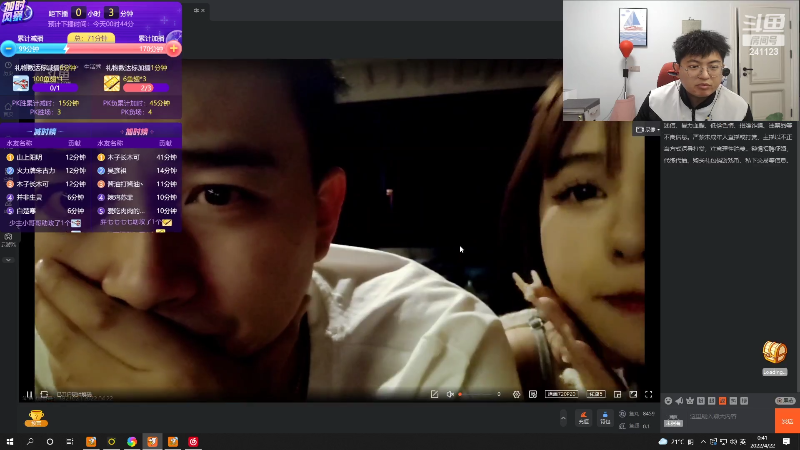This screenshot has height=450, width=800.
Task: Open the Windows Start menu
Action: point(10,441)
